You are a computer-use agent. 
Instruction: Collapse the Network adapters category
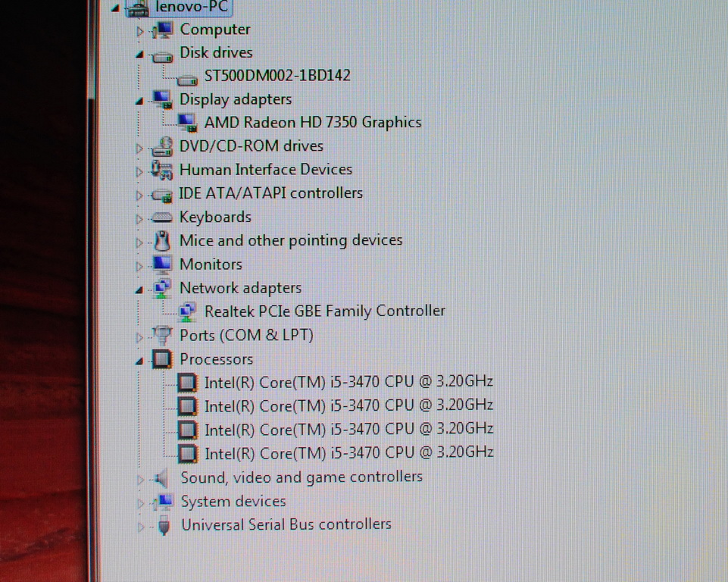click(139, 290)
